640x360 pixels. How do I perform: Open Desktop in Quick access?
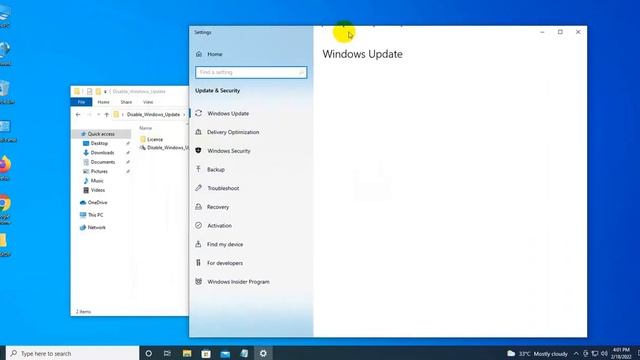coord(99,143)
